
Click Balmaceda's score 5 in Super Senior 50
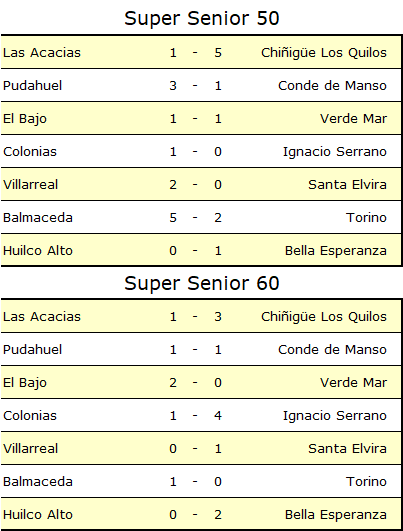coord(173,217)
